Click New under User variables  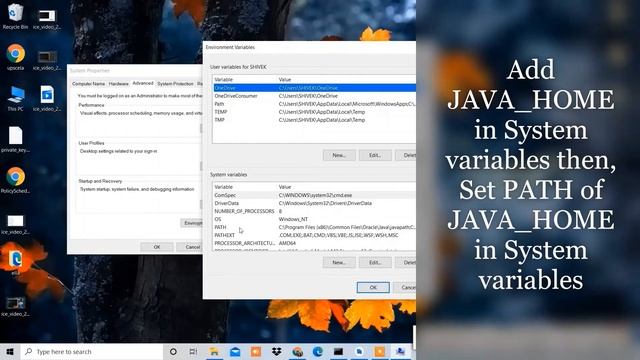tap(339, 155)
